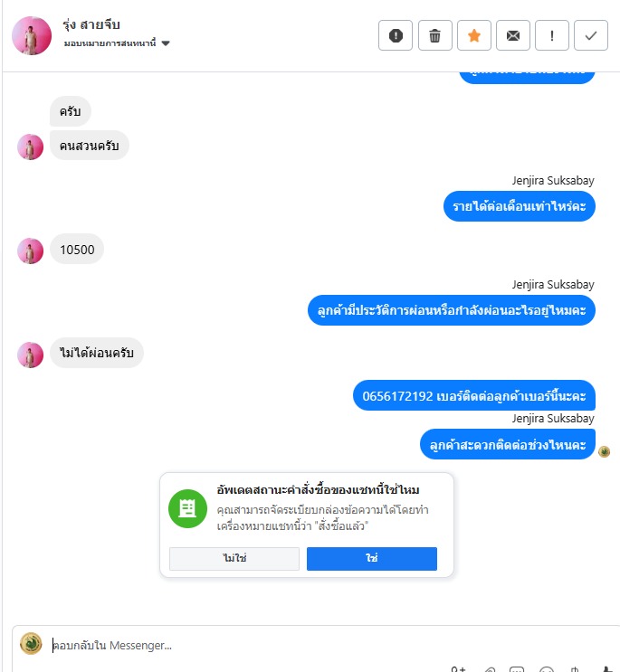This screenshot has height=672, width=620.
Task: Select the message bubble containing phone number 0656172192
Action: (473, 395)
